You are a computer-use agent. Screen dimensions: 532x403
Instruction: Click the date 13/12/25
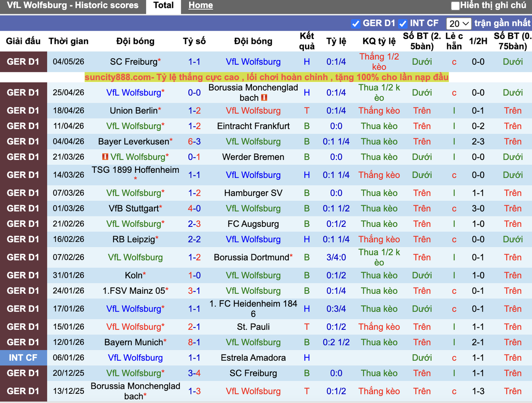coord(68,391)
